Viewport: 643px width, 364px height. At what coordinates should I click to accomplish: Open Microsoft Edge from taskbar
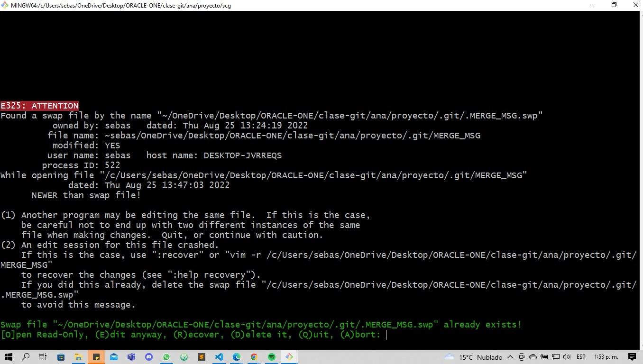[x=237, y=357]
